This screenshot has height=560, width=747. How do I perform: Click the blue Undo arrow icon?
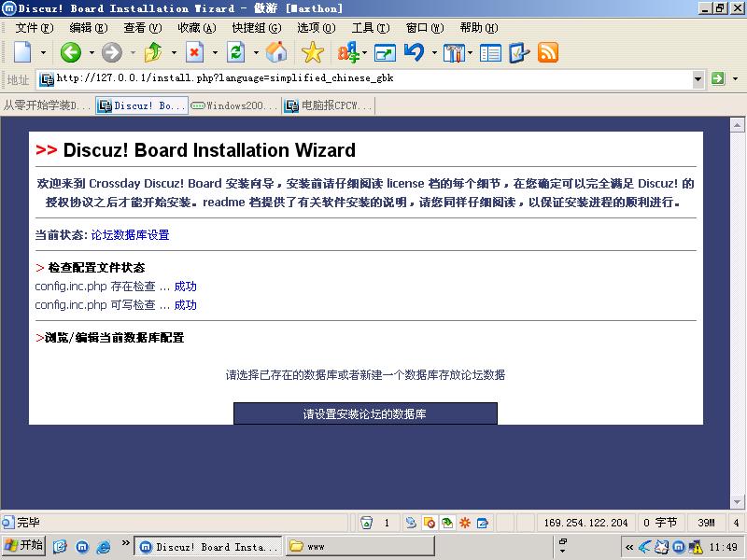click(x=414, y=52)
